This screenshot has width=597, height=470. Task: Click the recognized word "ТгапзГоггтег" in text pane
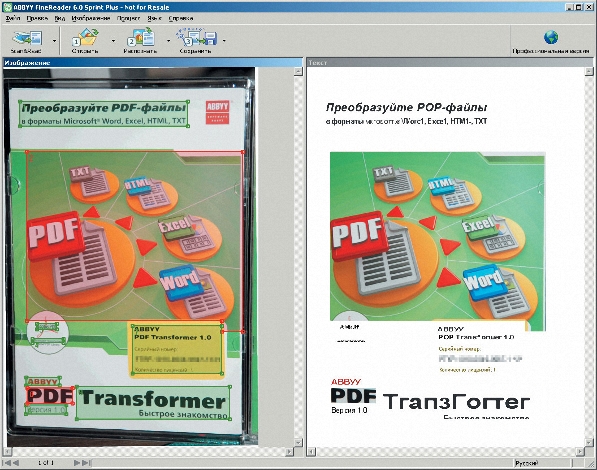pos(457,402)
